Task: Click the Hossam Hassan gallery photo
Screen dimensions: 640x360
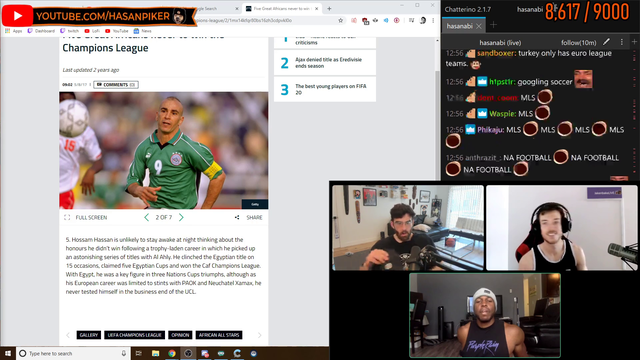Action: click(x=164, y=150)
